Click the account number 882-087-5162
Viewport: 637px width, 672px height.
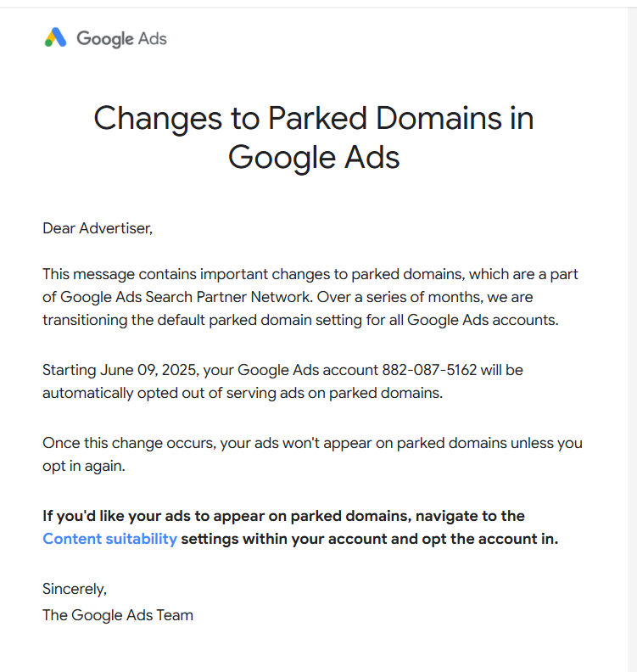pos(429,370)
